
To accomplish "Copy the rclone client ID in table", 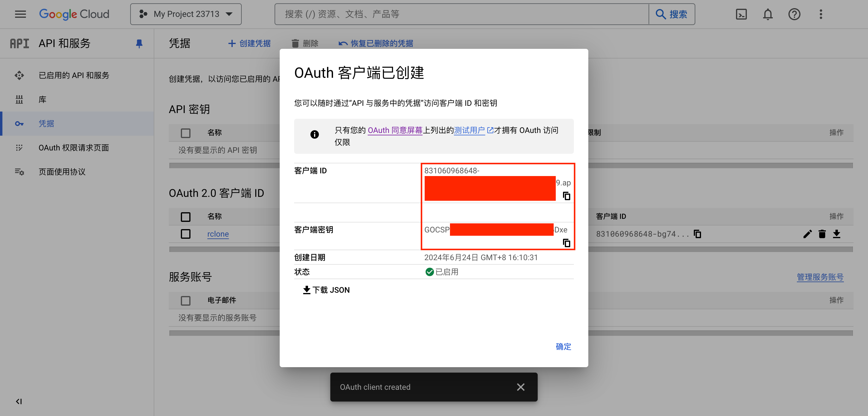I will point(697,234).
